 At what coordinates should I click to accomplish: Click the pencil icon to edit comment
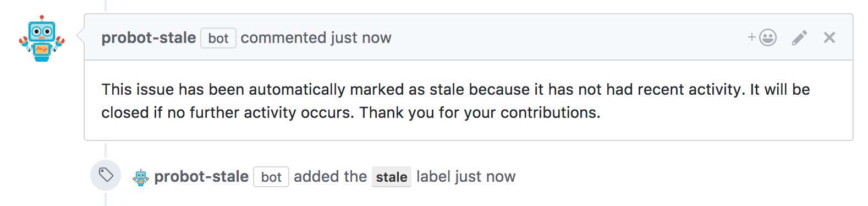pyautogui.click(x=799, y=37)
